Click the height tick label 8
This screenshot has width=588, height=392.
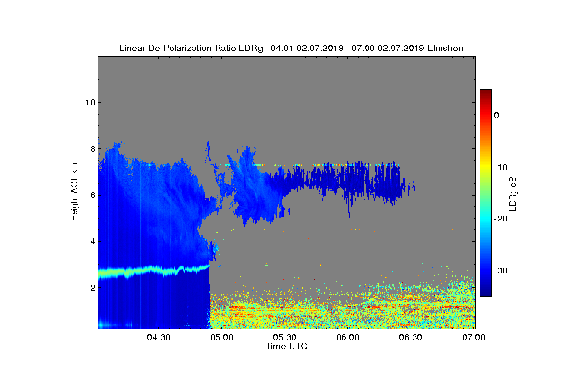92,149
